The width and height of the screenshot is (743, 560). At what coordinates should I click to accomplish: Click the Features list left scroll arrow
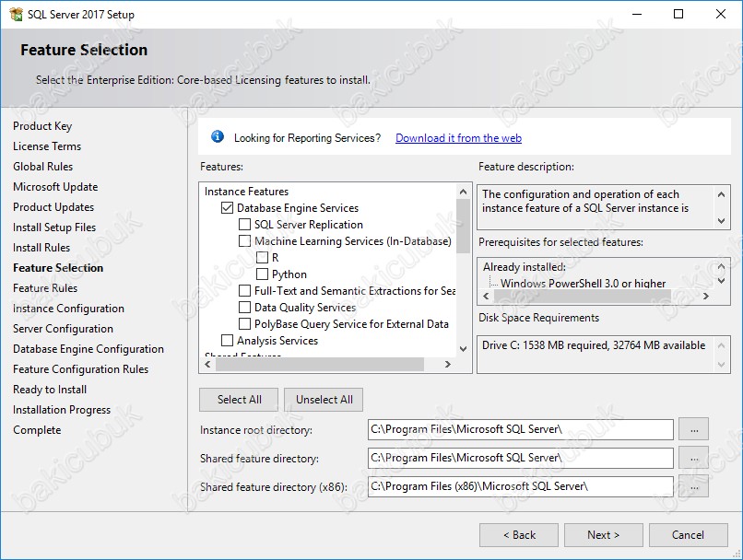tap(207, 364)
